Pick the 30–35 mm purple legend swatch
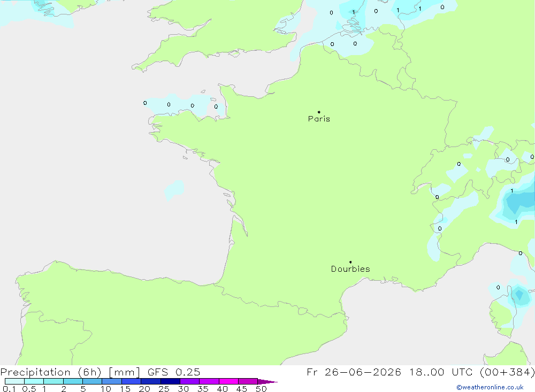This screenshot has height=392, width=535. [190, 381]
